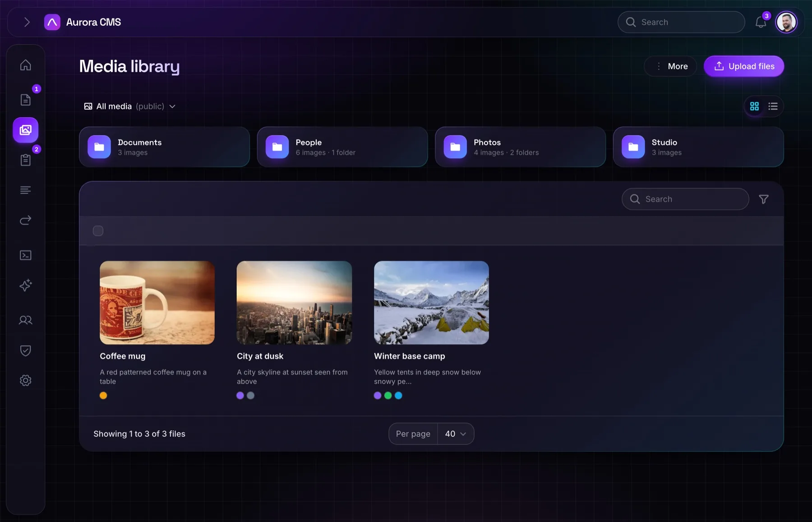This screenshot has height=522, width=812.
Task: Tick the select-all files checkbox
Action: [98, 231]
